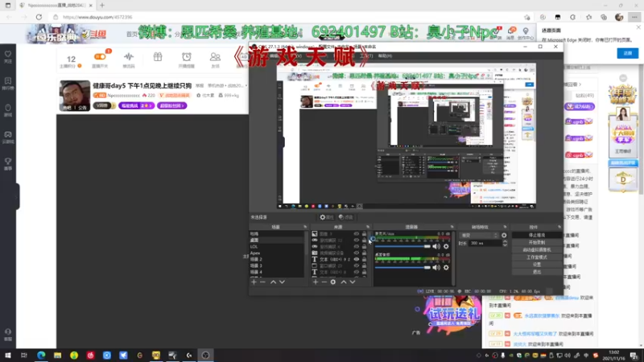Toggle lock on text GDI+ 9 2 source

[x=364, y=259]
